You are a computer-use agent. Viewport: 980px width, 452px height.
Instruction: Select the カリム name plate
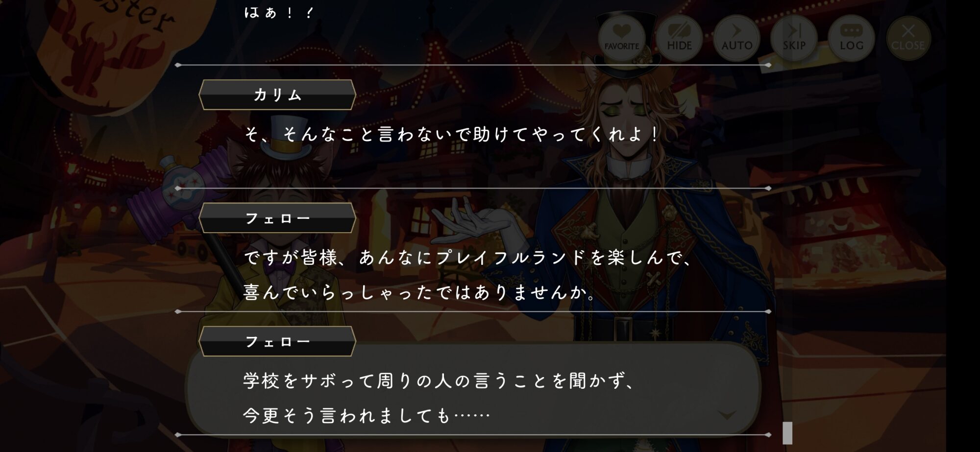[x=277, y=95]
